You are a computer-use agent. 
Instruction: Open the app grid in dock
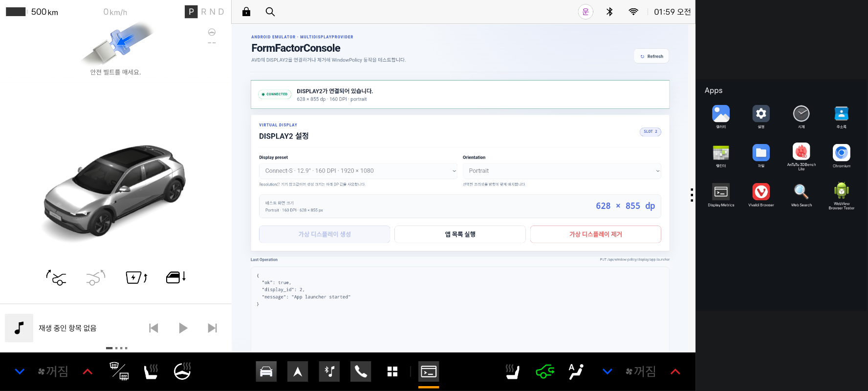pyautogui.click(x=392, y=371)
